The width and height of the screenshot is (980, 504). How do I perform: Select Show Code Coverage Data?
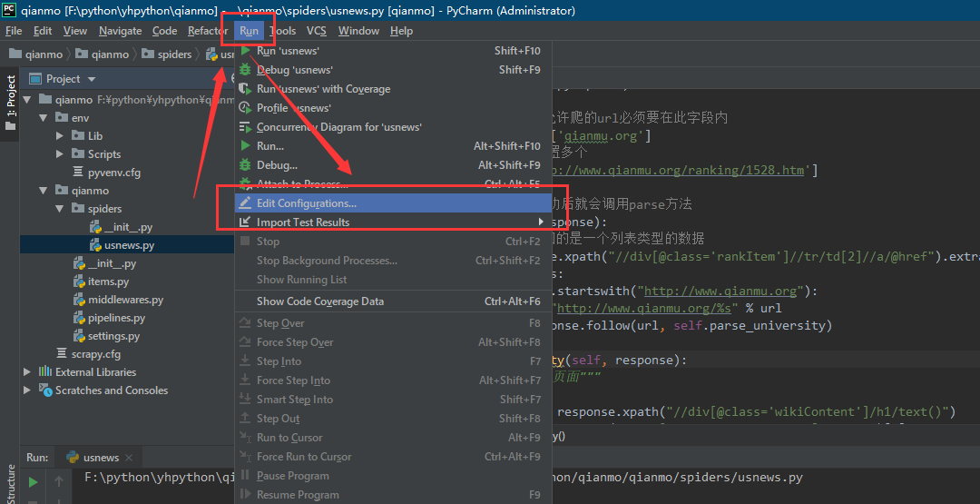click(393, 301)
